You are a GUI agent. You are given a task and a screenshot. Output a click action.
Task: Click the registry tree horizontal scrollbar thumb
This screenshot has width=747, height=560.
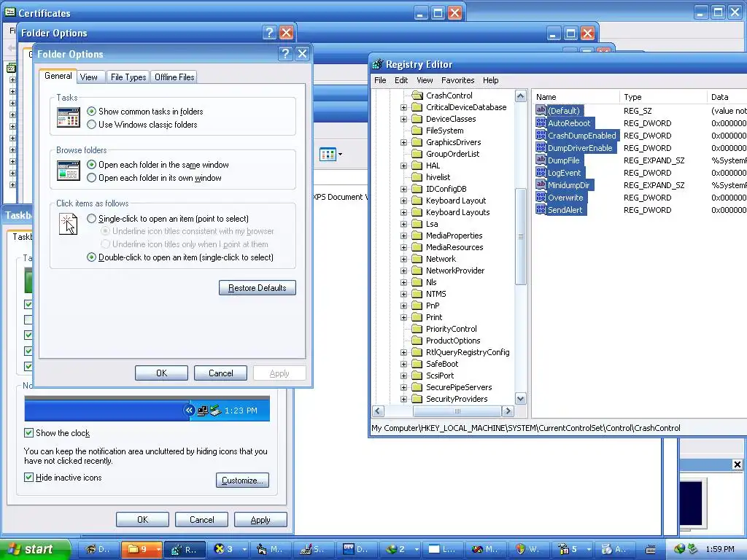pyautogui.click(x=457, y=411)
